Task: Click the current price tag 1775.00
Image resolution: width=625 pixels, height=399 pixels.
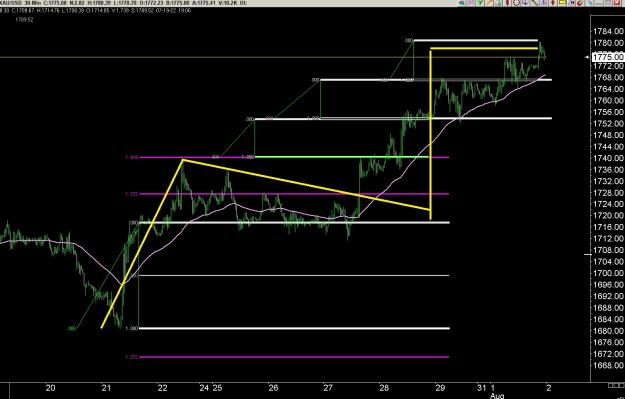Action: [x=608, y=57]
